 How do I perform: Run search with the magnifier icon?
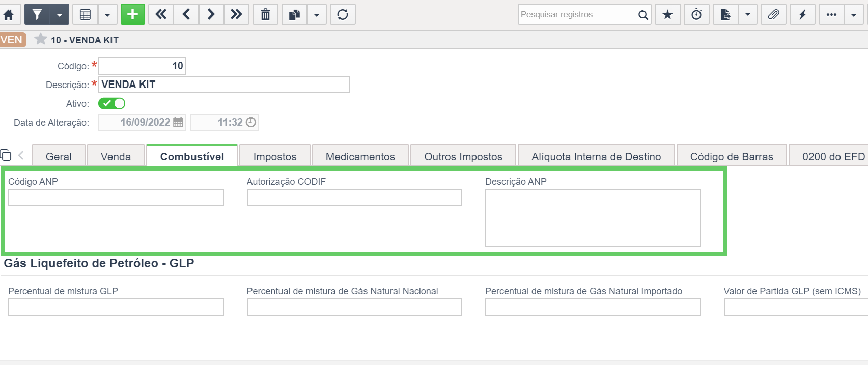click(643, 15)
